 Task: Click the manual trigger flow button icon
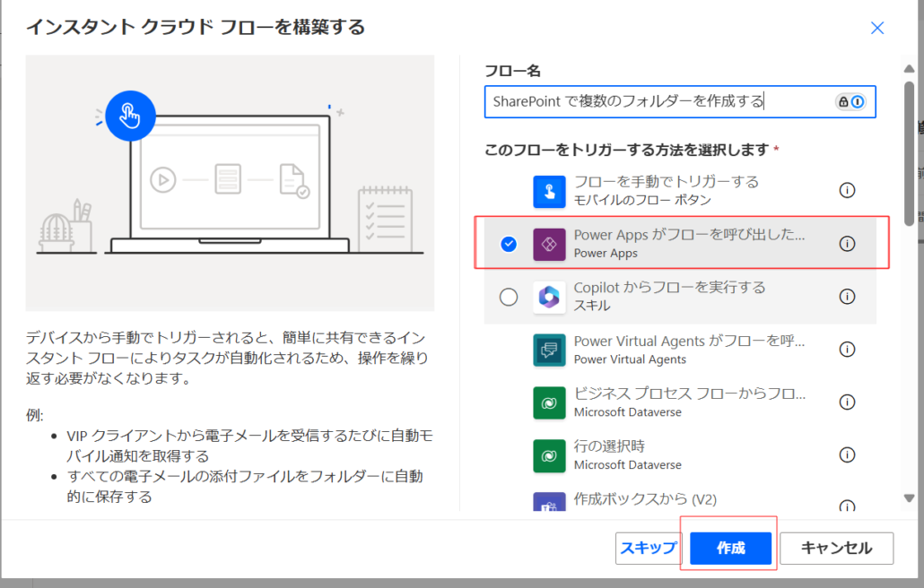[549, 191]
